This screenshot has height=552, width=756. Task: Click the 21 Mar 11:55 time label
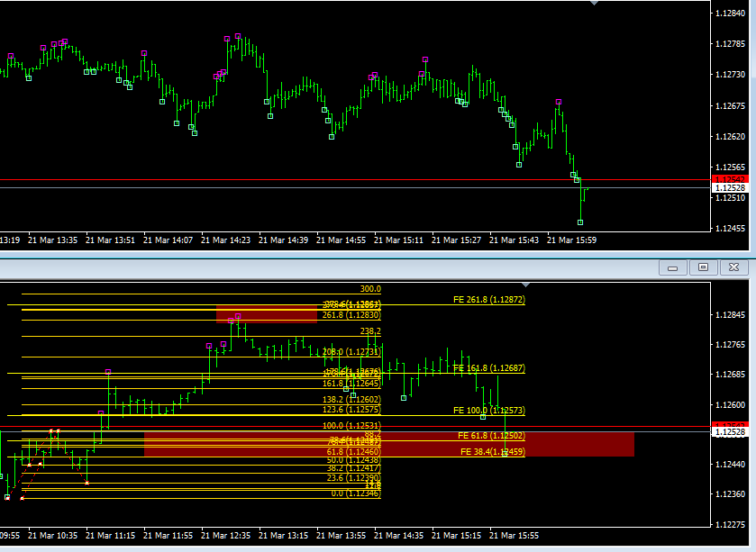pyautogui.click(x=168, y=535)
